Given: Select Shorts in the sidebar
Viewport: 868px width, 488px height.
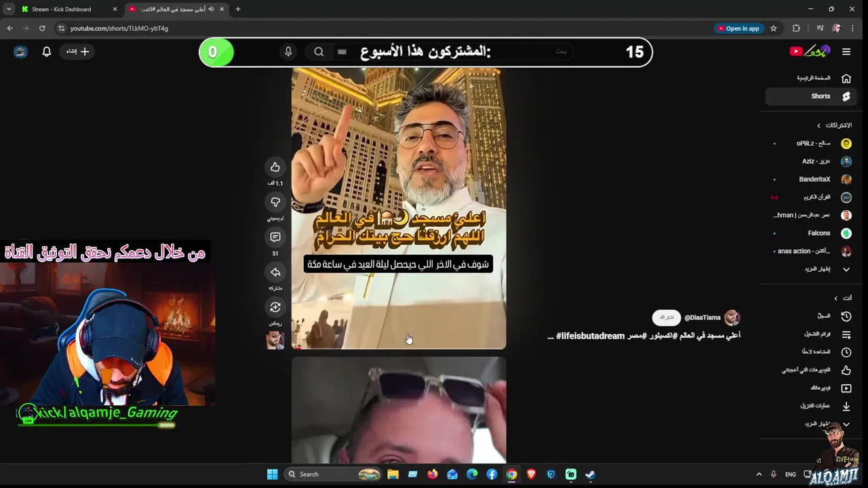Looking at the screenshot, I should [810, 96].
